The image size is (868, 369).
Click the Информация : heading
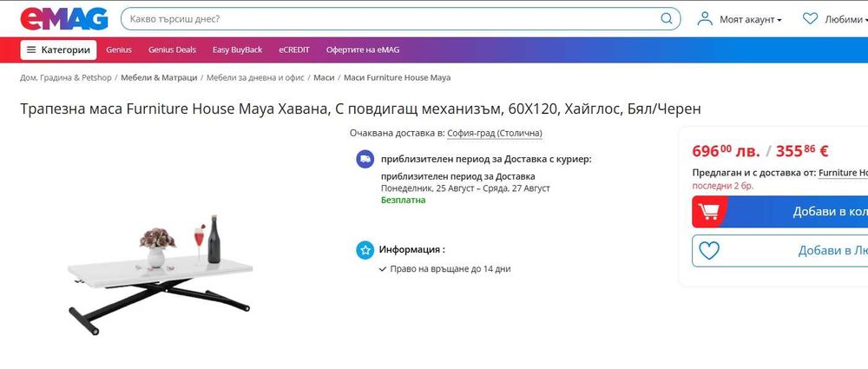(x=411, y=249)
